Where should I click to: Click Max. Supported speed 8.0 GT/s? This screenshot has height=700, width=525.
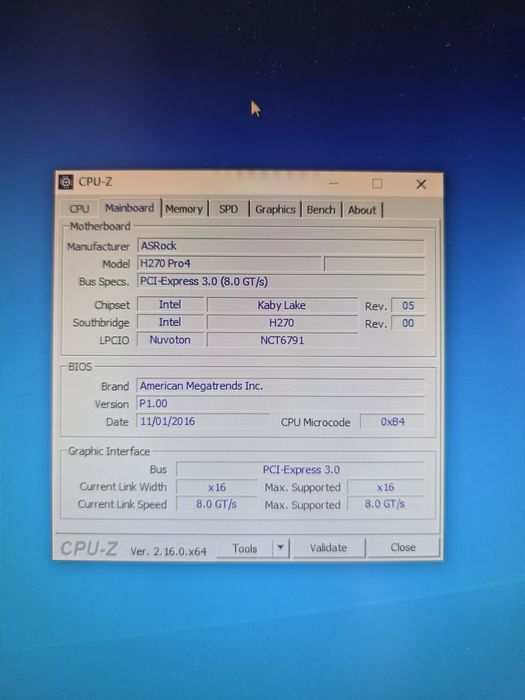point(385,504)
